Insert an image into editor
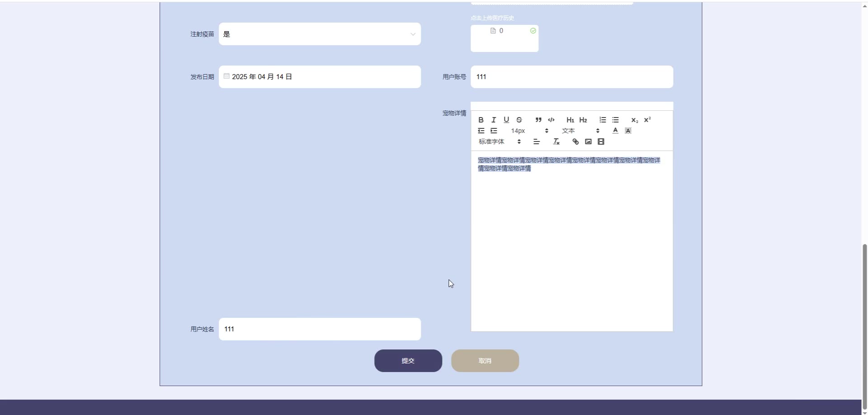Viewport: 868px width, 415px height. pos(588,141)
